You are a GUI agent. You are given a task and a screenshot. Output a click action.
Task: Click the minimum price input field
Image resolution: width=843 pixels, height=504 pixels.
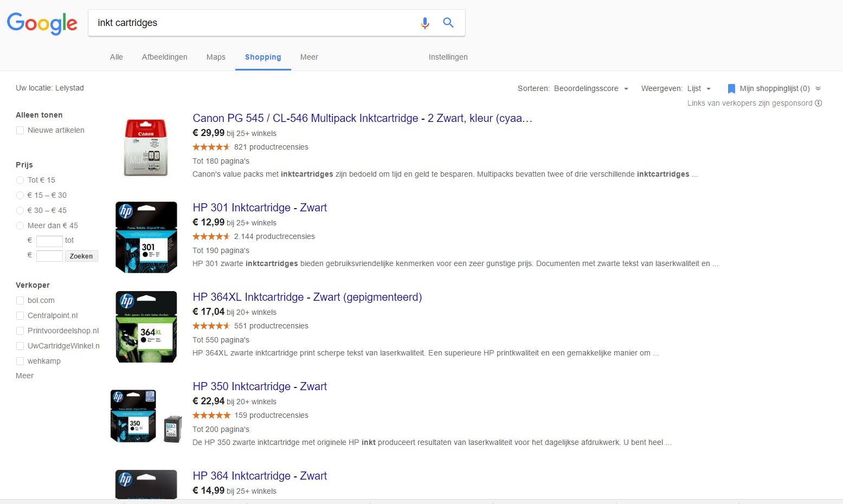point(49,241)
